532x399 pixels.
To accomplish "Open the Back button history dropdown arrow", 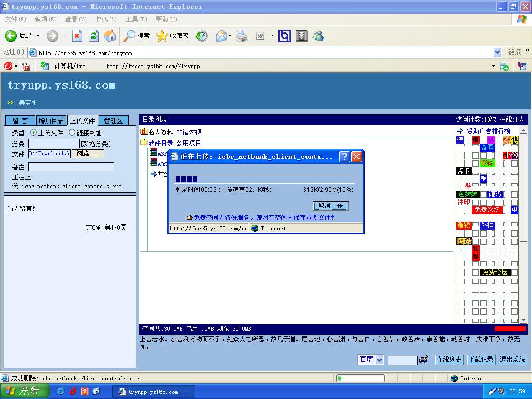I will coord(38,36).
